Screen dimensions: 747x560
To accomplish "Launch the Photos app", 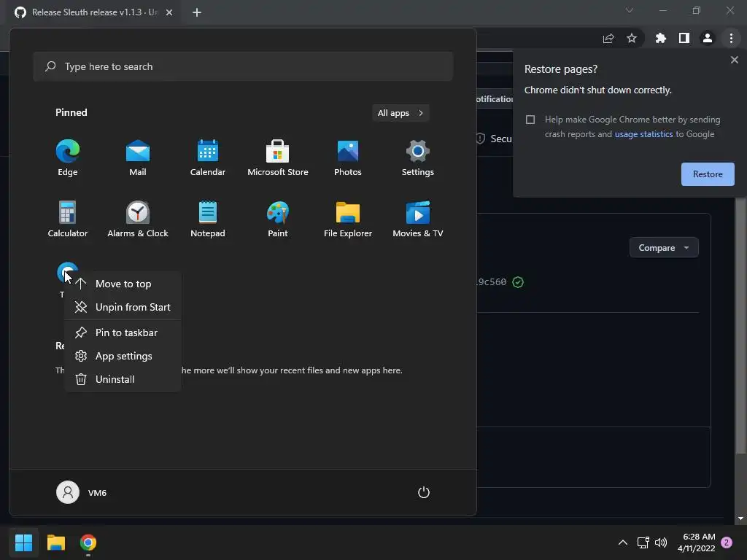I will point(348,158).
